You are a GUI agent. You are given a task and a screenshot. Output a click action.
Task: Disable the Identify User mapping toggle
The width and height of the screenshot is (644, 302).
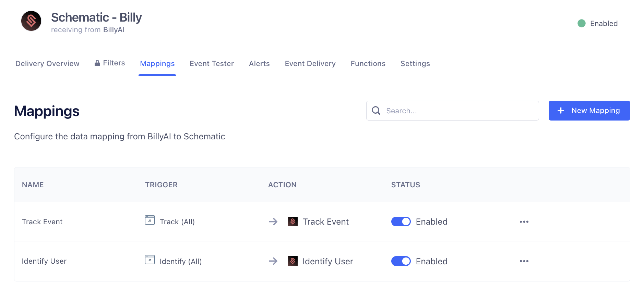(x=401, y=261)
